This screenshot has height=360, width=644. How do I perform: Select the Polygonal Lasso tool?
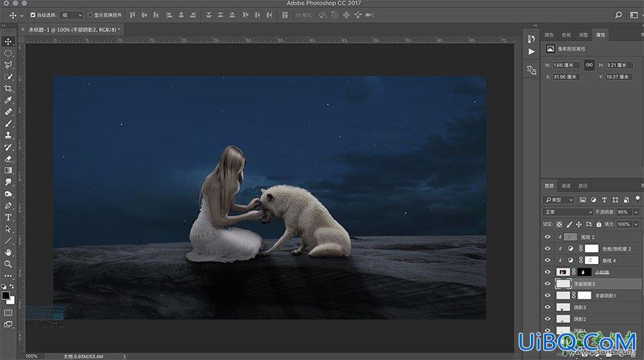point(8,65)
